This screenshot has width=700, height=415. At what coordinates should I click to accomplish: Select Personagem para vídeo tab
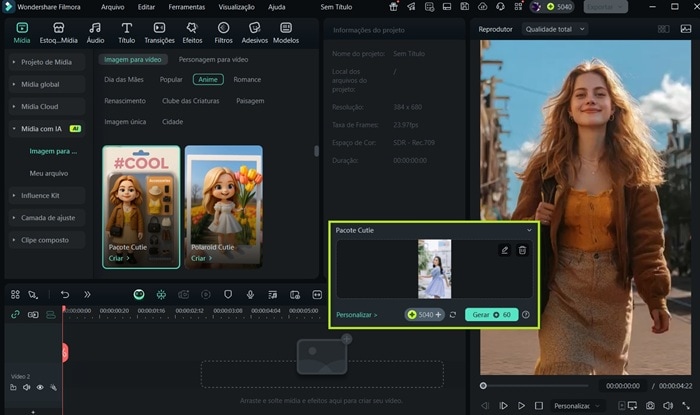(x=213, y=59)
